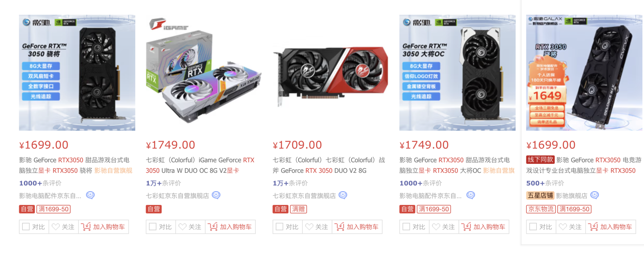Click heart 关注 icon under first product
Image resolution: width=644 pixels, height=255 pixels.
coord(56,227)
